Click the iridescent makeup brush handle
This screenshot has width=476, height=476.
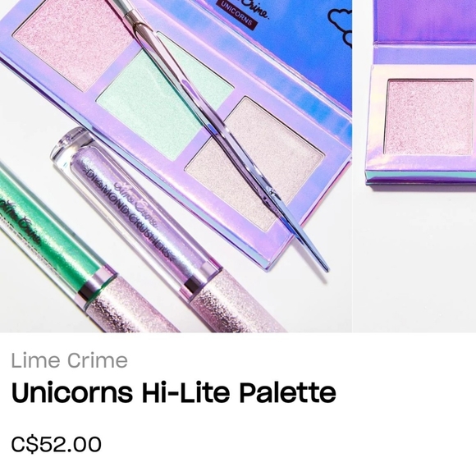point(222,134)
